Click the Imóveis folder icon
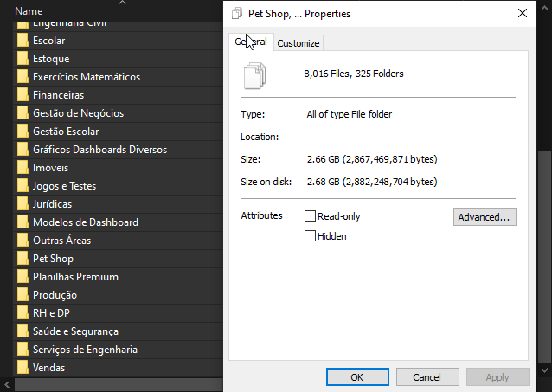The height and width of the screenshot is (392, 552). pyautogui.click(x=22, y=168)
